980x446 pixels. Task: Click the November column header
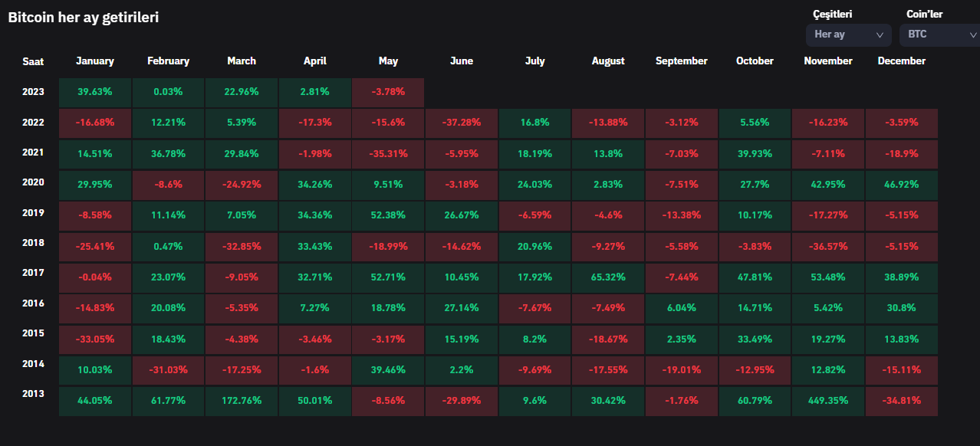pos(828,61)
